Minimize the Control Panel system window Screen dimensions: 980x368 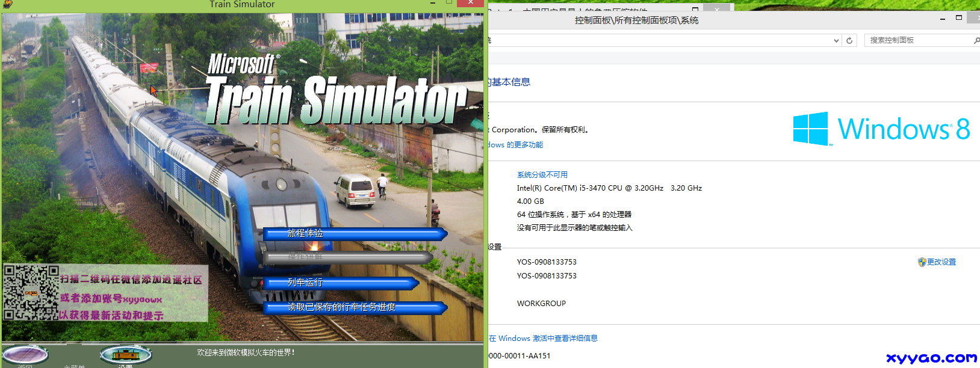942,19
